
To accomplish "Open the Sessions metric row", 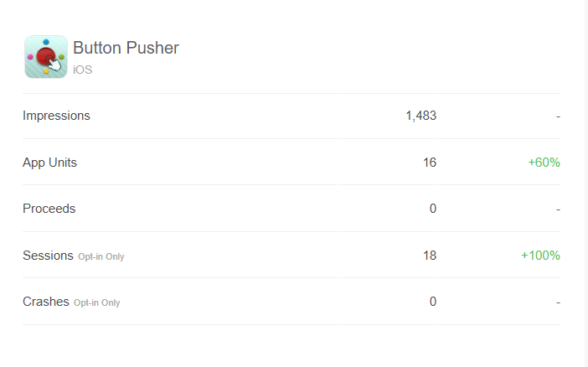I will pos(291,256).
